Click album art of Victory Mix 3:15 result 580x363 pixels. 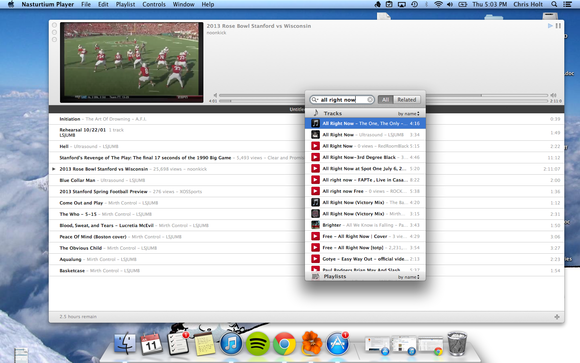[x=315, y=214]
